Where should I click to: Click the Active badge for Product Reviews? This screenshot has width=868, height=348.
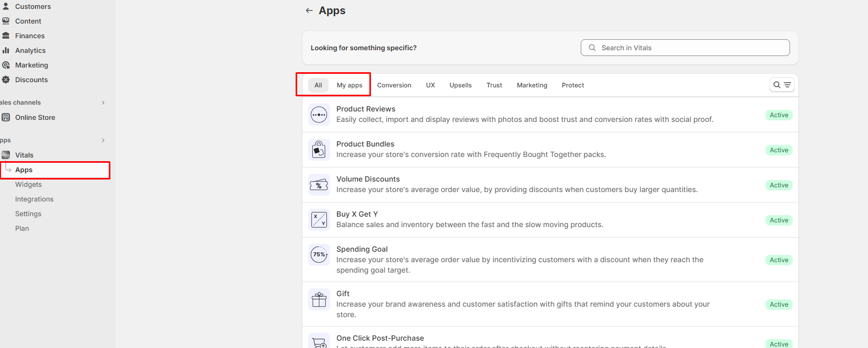pyautogui.click(x=779, y=115)
